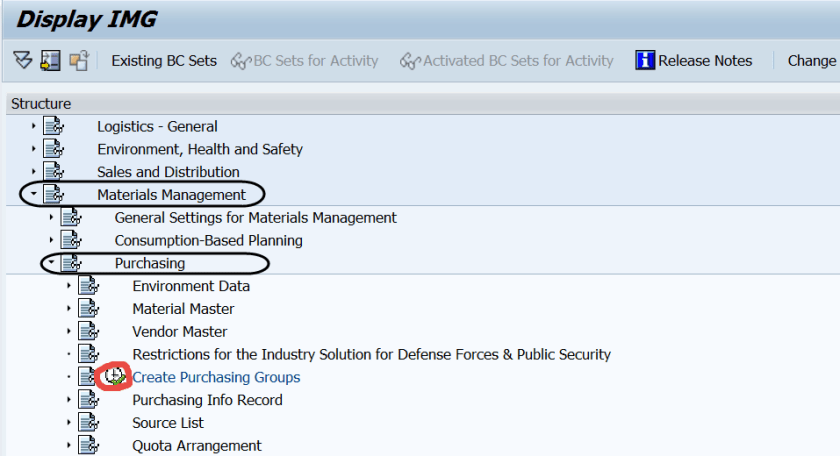This screenshot has height=456, width=840.
Task: Click the second icon in the toolbar
Action: tap(51, 61)
